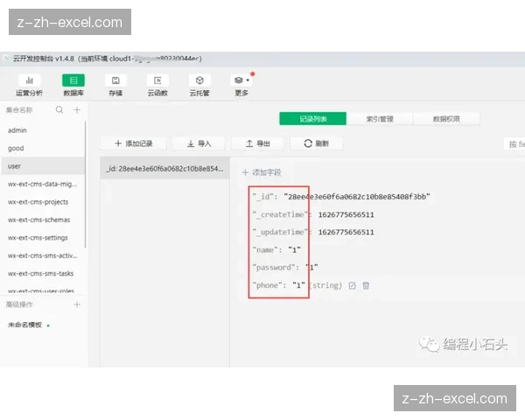The image size is (525, 420).
Task: Click 添加记录 button
Action: point(133,143)
